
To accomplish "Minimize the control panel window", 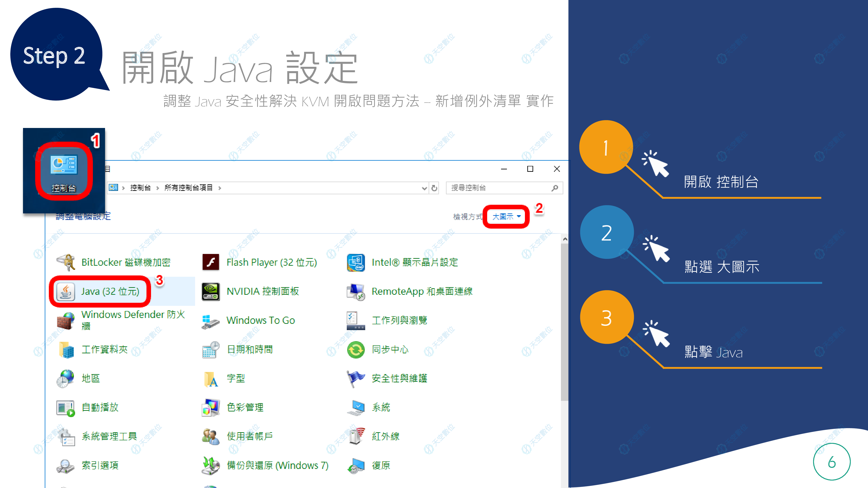I will (504, 169).
